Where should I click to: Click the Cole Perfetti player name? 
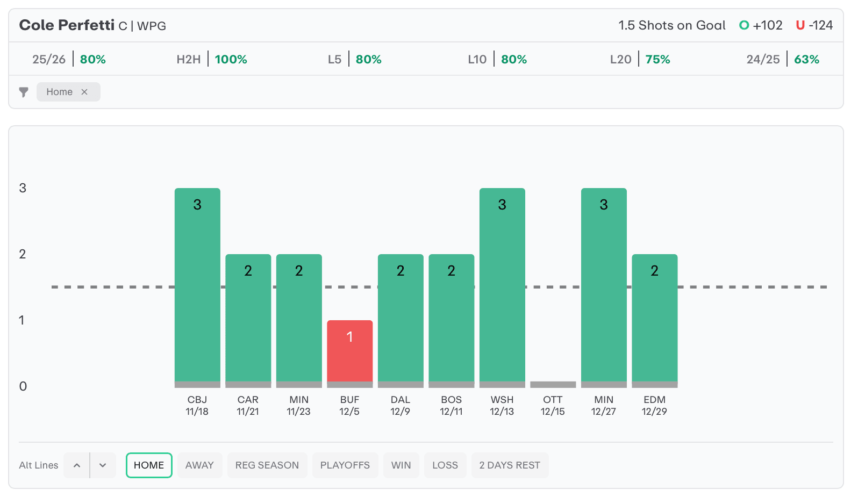[x=67, y=25]
